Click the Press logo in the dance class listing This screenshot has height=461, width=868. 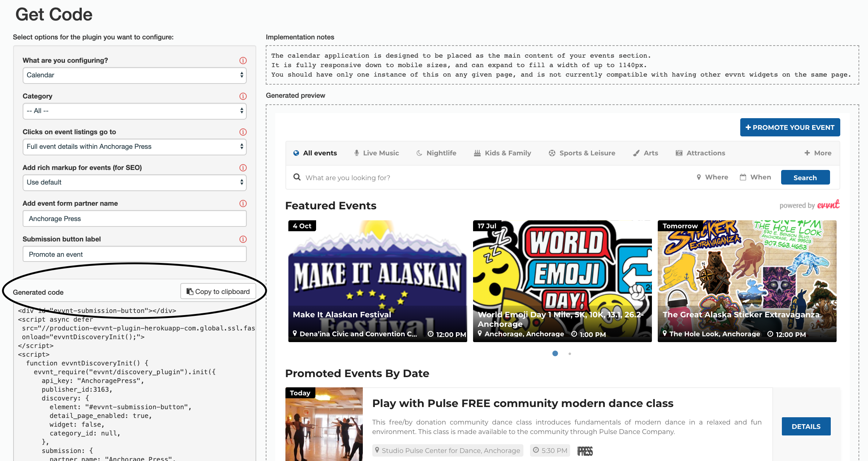[x=585, y=451]
